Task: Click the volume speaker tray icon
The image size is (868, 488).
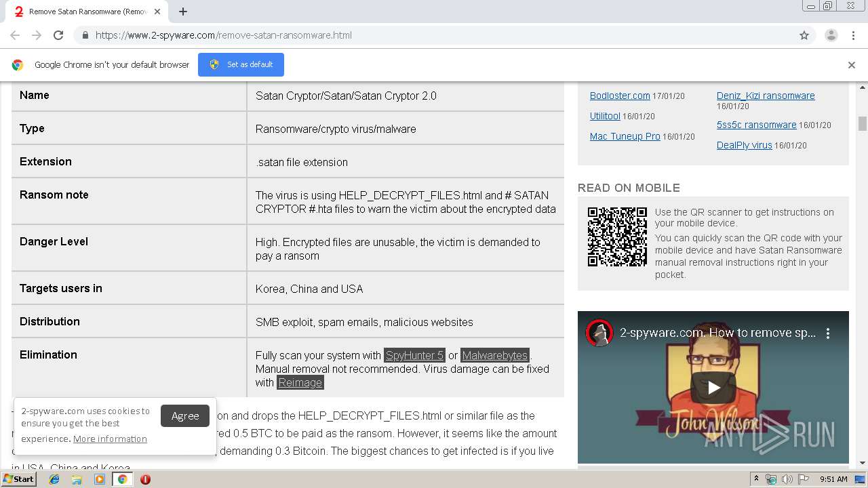Action: point(787,479)
